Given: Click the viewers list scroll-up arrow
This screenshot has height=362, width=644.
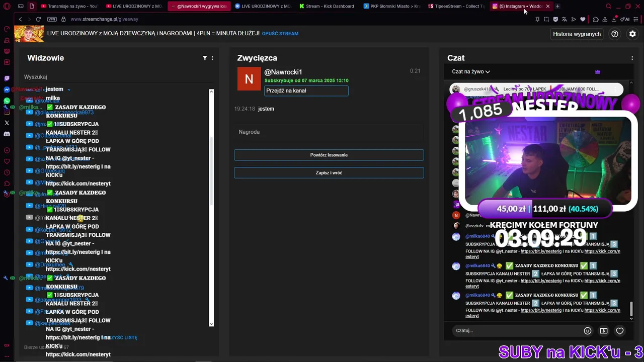Looking at the screenshot, I should (x=211, y=92).
